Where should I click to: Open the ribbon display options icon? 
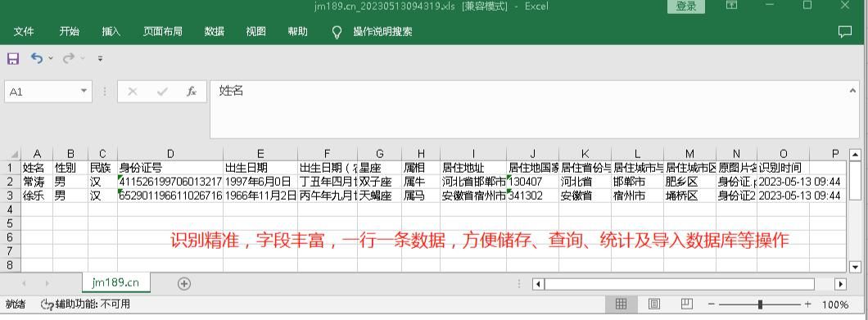pyautogui.click(x=731, y=5)
